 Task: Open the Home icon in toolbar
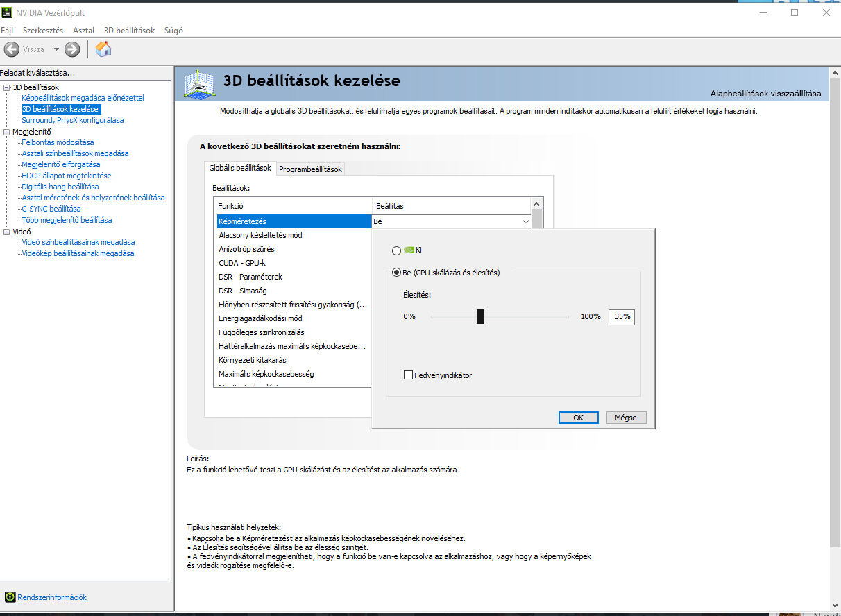point(103,49)
